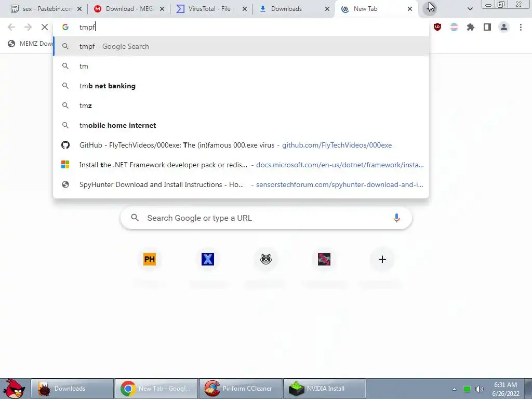Start voice search with microphone icon
Image resolution: width=532 pixels, height=399 pixels.
tap(396, 218)
